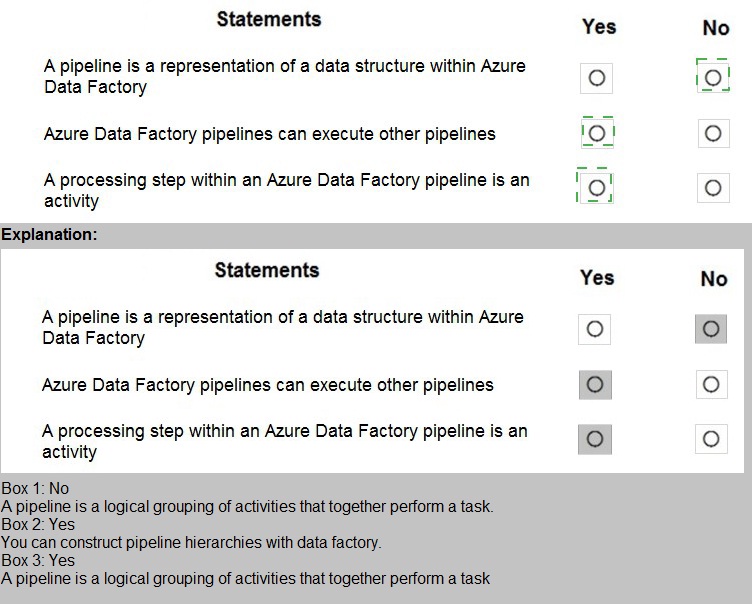Select No for the data structure statement in the top question
752x604 pixels.
[713, 77]
